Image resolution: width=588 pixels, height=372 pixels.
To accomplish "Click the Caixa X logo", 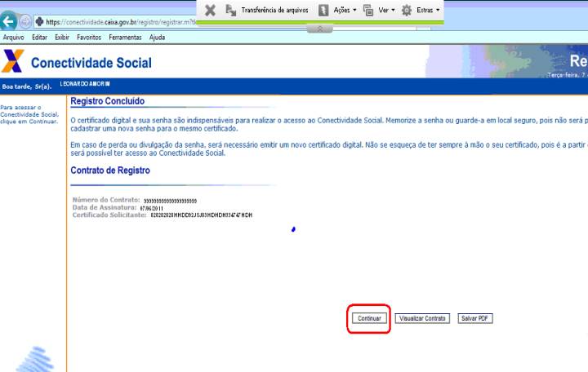I will (x=13, y=60).
